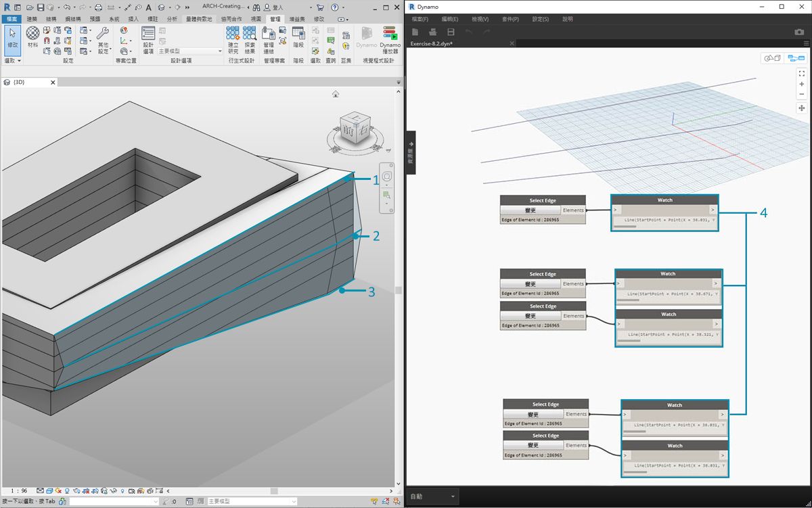Click the binoculars search icon in Revit title bar
812x508 pixels.
pyautogui.click(x=257, y=7)
